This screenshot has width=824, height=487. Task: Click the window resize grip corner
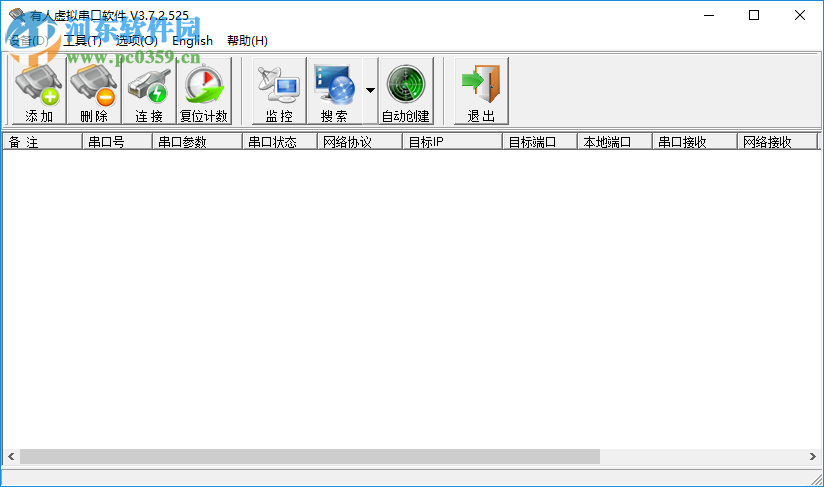pyautogui.click(x=817, y=479)
